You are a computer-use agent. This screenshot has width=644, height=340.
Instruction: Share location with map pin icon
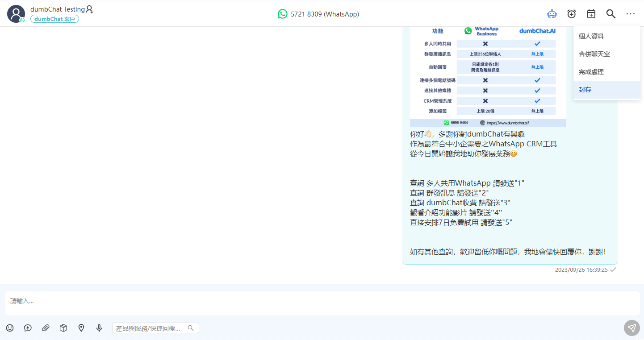(x=81, y=328)
